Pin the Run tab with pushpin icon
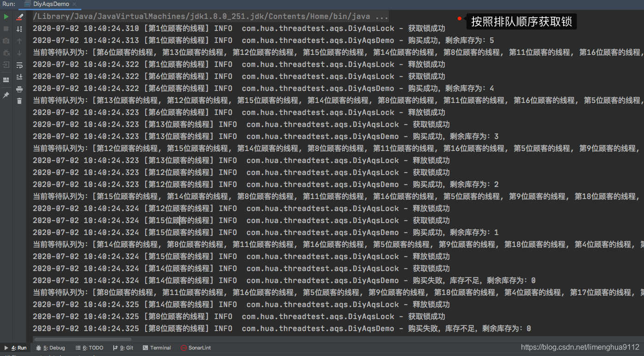644x356 pixels. [x=6, y=95]
